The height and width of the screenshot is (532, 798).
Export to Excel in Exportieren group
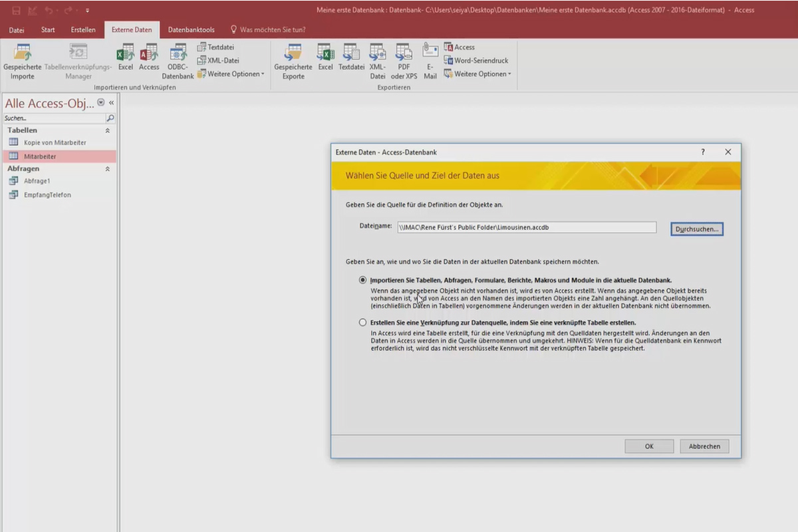[x=325, y=57]
